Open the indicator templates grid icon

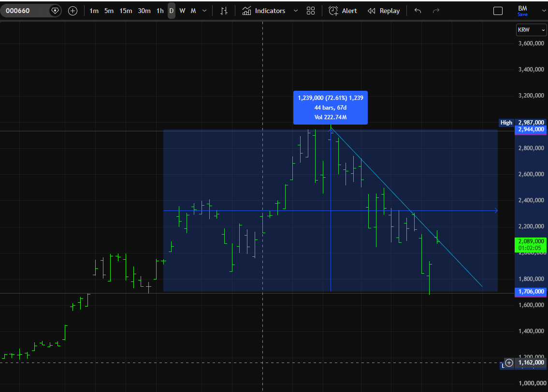pos(311,11)
